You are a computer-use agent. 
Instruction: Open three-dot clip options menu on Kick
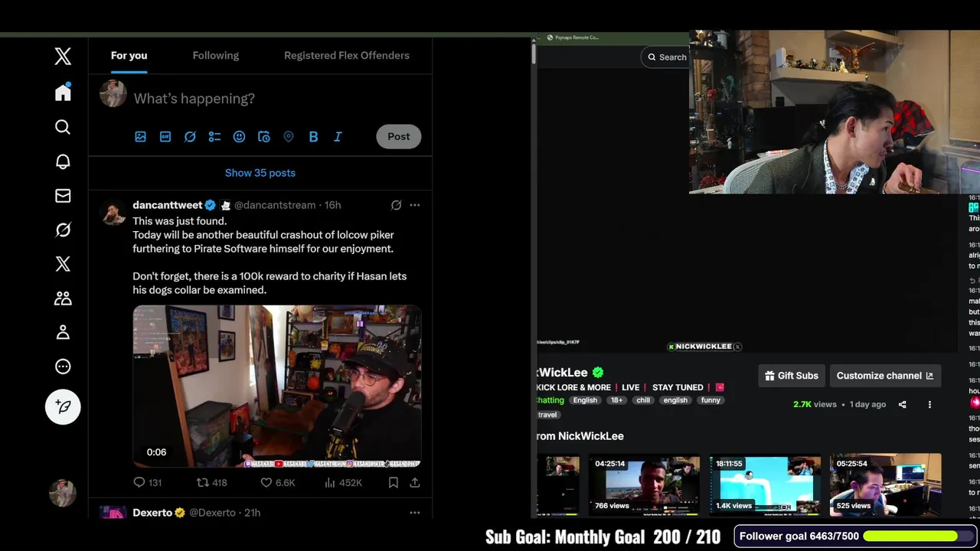pyautogui.click(x=929, y=404)
